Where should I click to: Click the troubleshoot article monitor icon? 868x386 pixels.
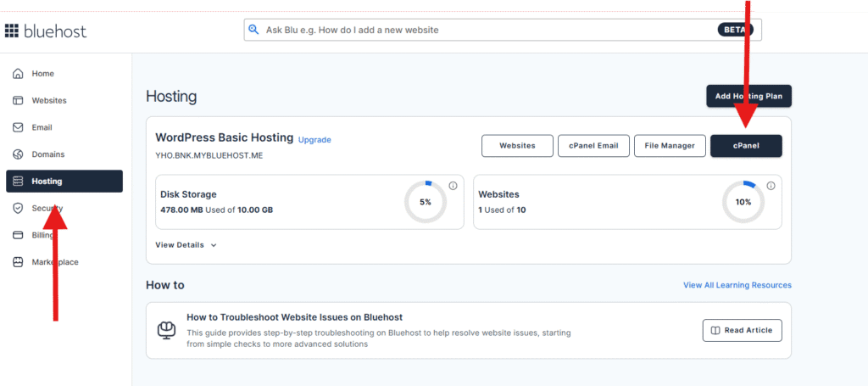[167, 330]
